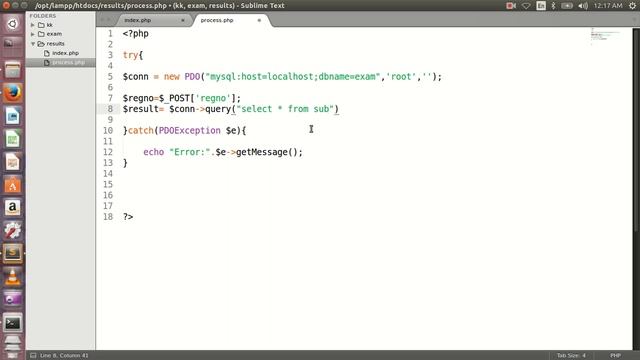The height and width of the screenshot is (360, 640).
Task: Launch the Files manager from the dock
Action: pos(12,70)
